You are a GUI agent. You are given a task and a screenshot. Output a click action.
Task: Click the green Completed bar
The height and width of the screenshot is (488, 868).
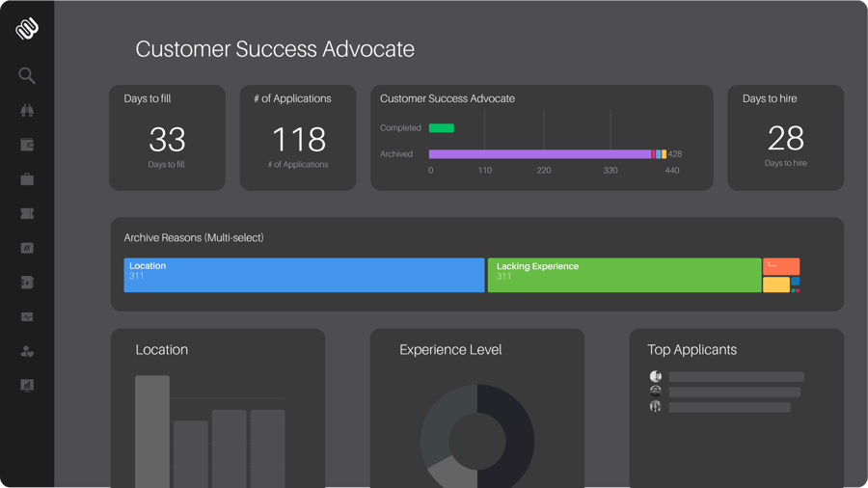[x=442, y=128]
